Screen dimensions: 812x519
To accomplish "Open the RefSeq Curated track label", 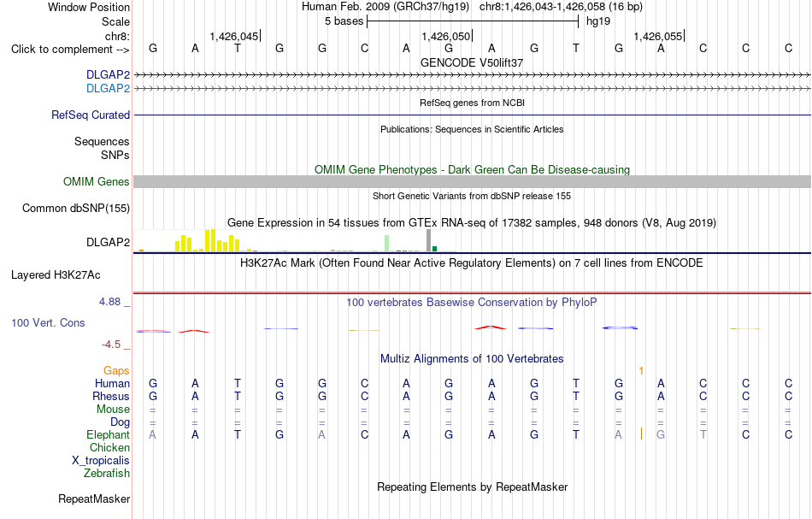I will pos(90,115).
